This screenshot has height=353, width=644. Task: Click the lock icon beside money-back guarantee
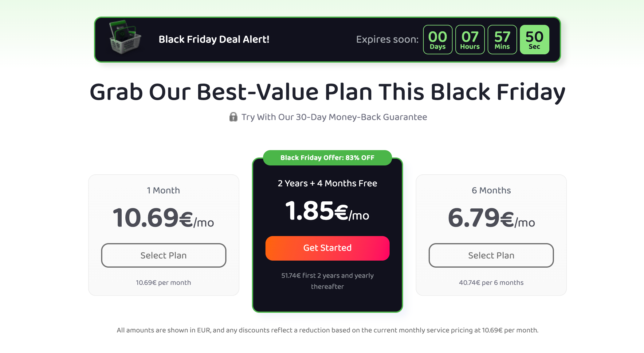point(234,117)
